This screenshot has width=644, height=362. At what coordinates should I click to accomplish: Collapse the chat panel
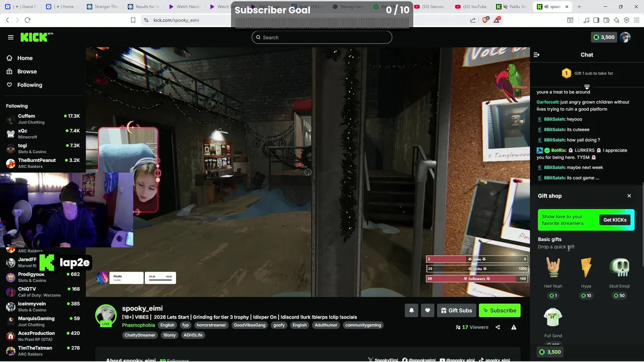pos(536,55)
